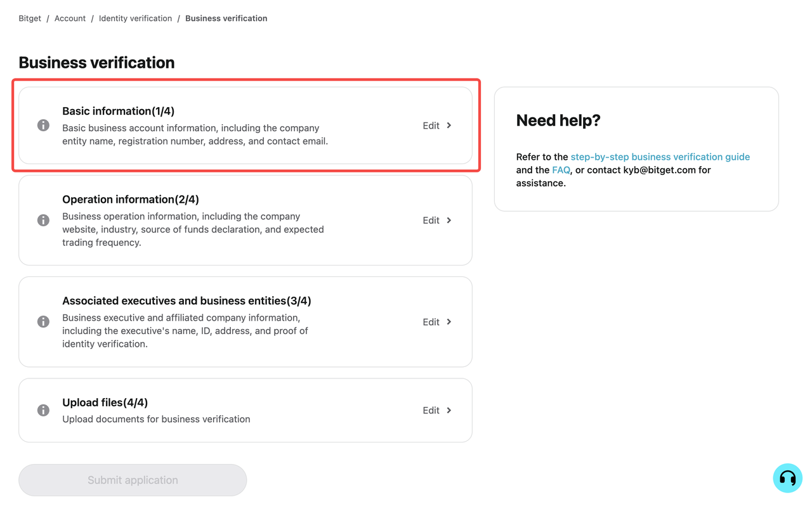Viewport: 812px width, 509px height.
Task: Click the chevron arrow next to Basic information Edit
Action: pyautogui.click(x=449, y=126)
